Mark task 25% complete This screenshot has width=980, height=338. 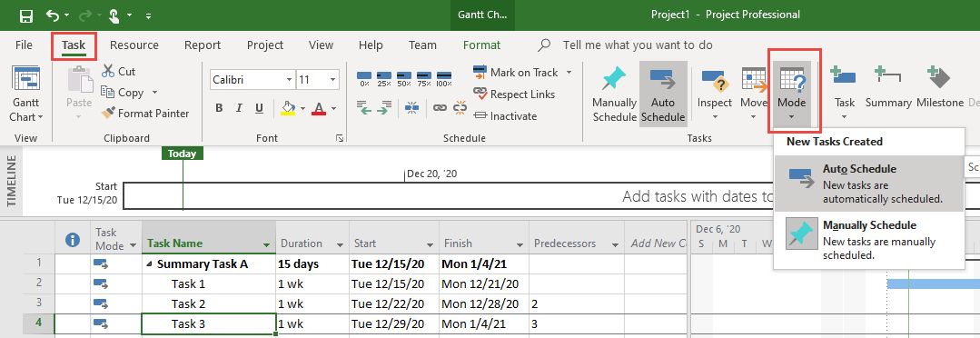pos(384,79)
